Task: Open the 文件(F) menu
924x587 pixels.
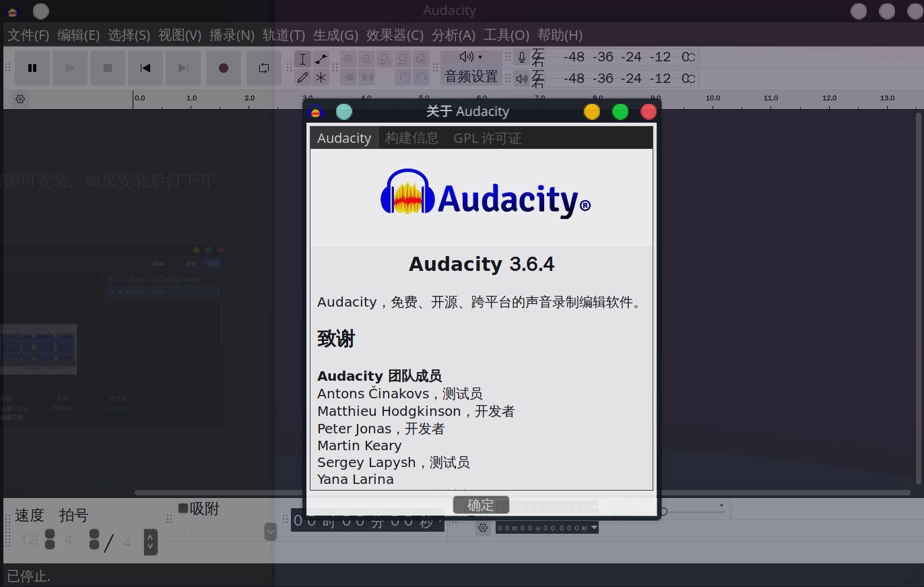Action: pos(28,35)
